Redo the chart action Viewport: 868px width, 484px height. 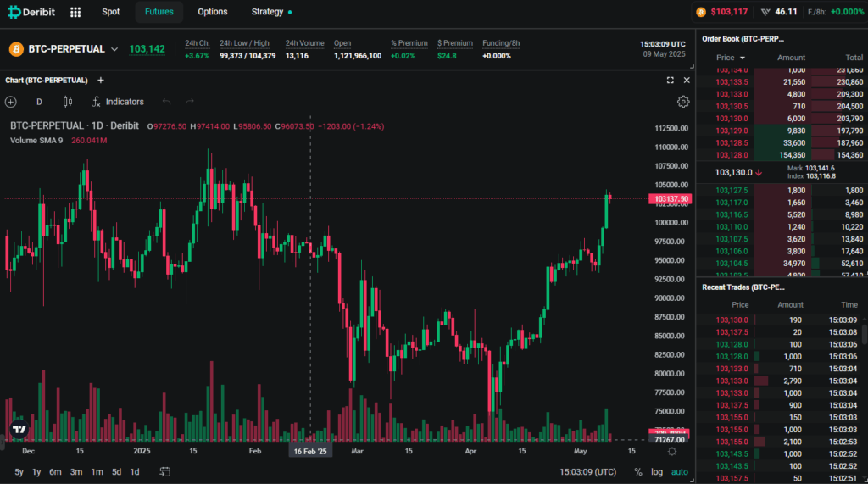coord(189,102)
